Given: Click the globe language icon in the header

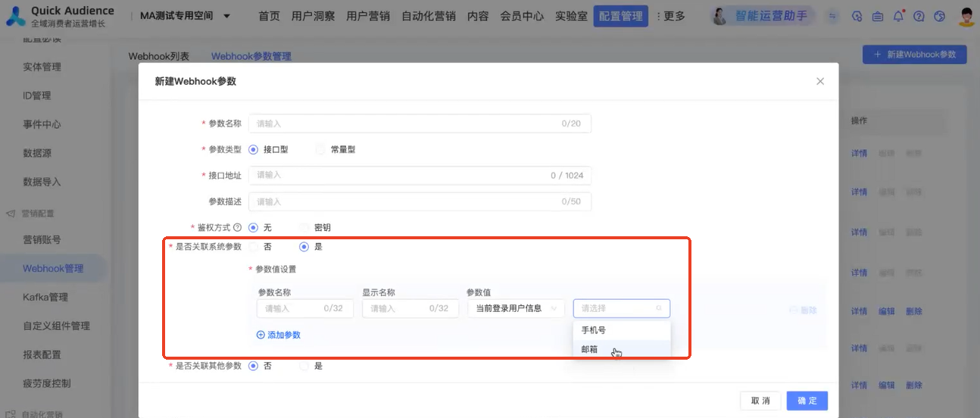Looking at the screenshot, I should coord(940,16).
